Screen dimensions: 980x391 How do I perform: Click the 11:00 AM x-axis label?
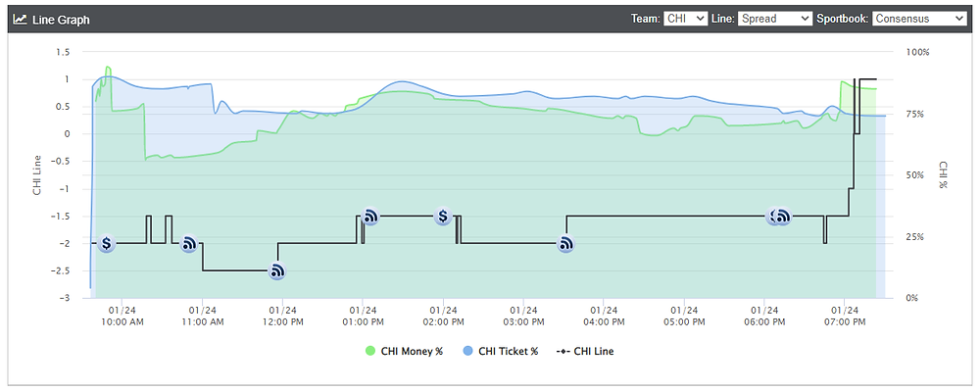[x=202, y=317]
